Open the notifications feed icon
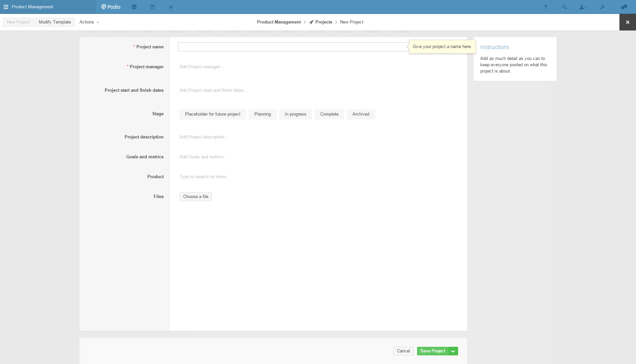Screen dimensions: 636x364 tap(603, 7)
